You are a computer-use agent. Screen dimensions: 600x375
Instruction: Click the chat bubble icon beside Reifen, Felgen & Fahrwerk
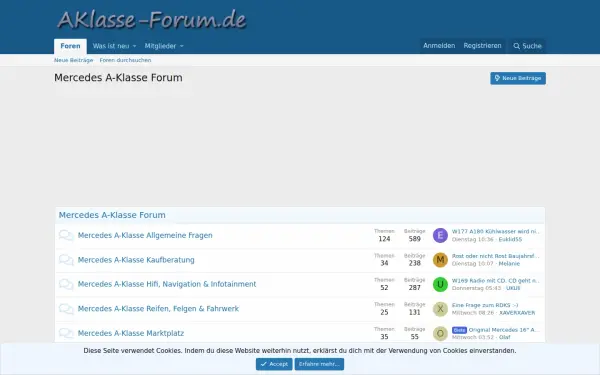coord(66,309)
